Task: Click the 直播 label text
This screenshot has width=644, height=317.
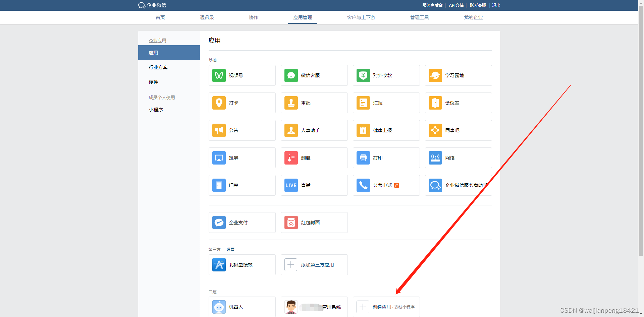Action: pyautogui.click(x=306, y=185)
